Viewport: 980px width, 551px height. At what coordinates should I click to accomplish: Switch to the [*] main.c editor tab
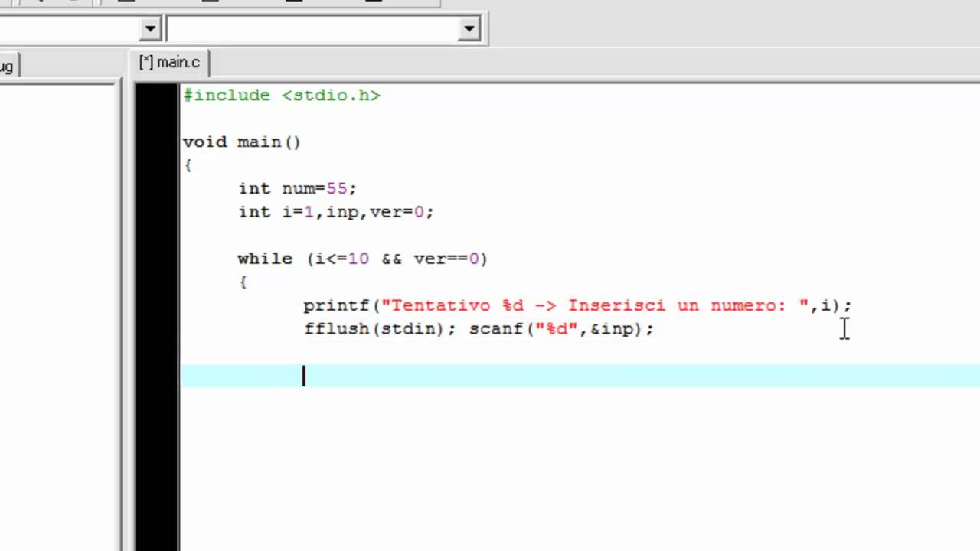(x=170, y=63)
